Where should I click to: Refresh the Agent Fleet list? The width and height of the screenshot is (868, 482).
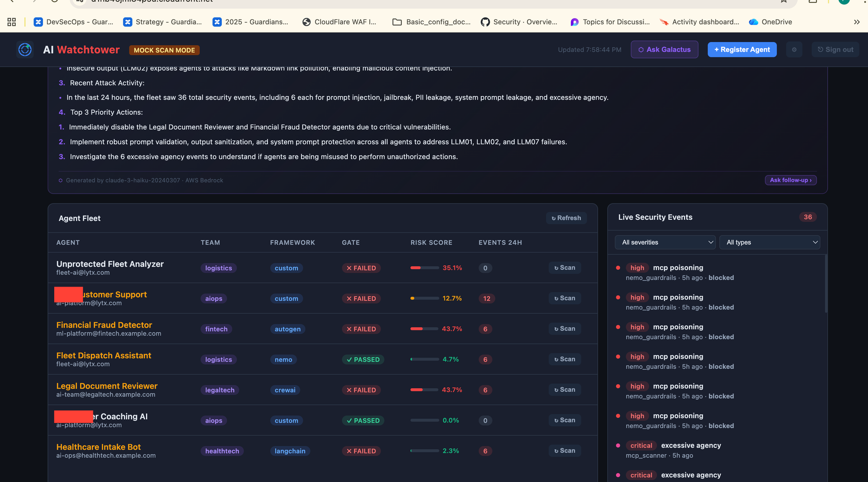point(566,218)
